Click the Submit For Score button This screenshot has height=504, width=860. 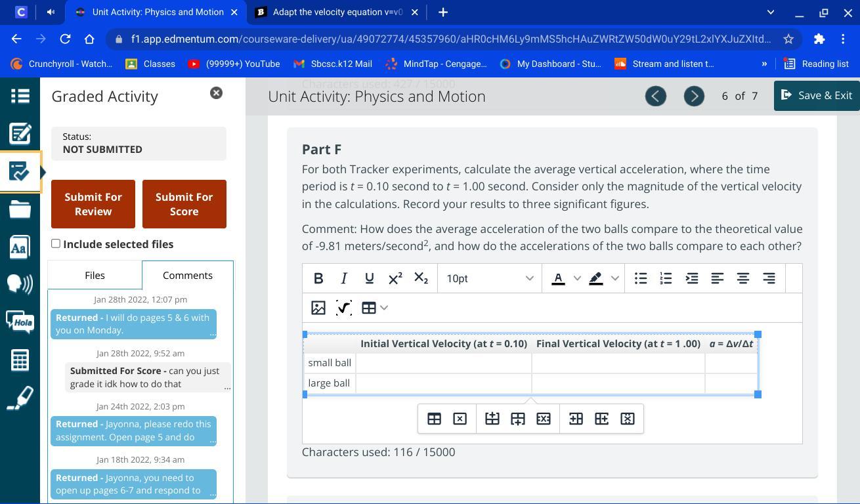[184, 204]
